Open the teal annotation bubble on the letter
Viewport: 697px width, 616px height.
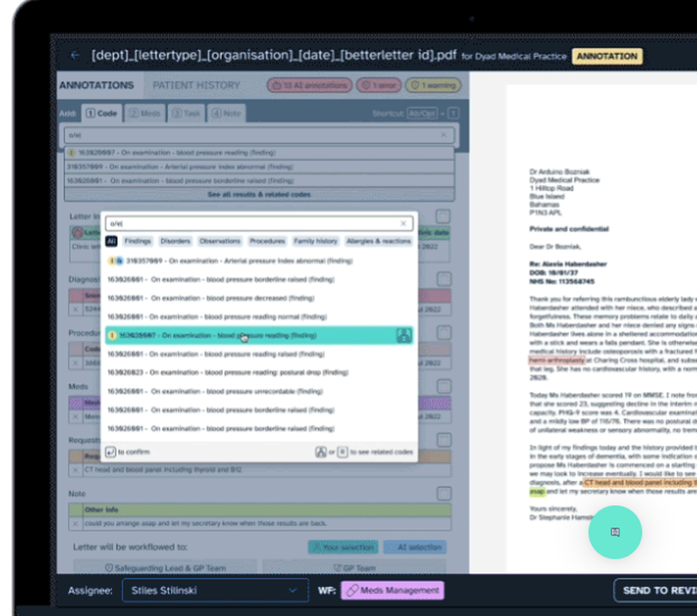pyautogui.click(x=615, y=532)
